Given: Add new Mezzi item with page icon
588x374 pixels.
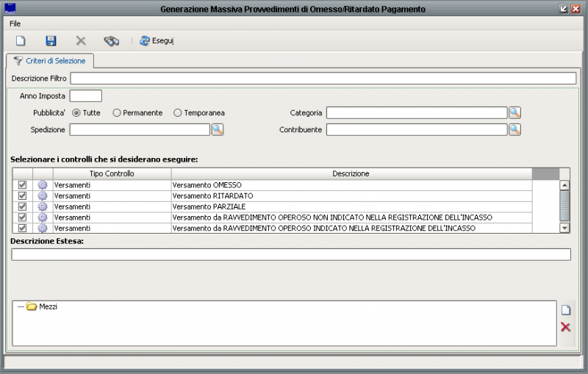Looking at the screenshot, I should click(565, 310).
